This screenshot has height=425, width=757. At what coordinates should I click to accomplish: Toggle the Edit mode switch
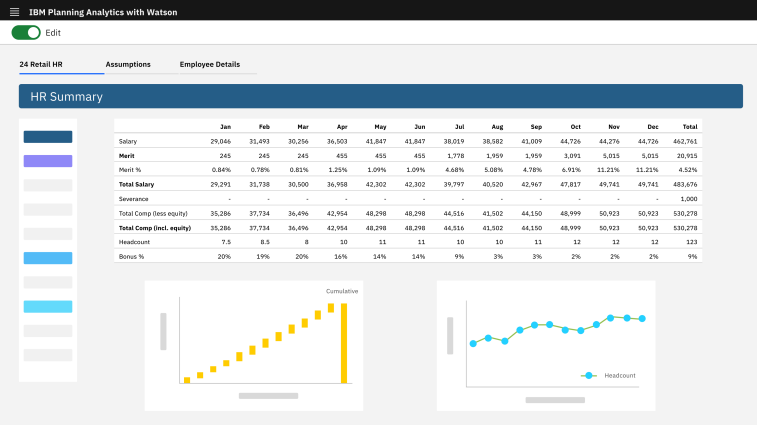click(26, 32)
